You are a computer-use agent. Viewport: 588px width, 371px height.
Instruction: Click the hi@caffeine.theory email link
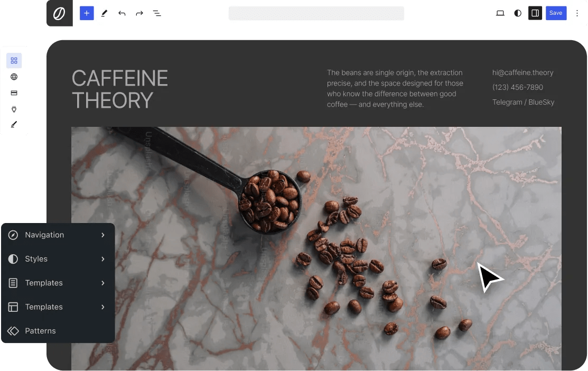click(522, 72)
